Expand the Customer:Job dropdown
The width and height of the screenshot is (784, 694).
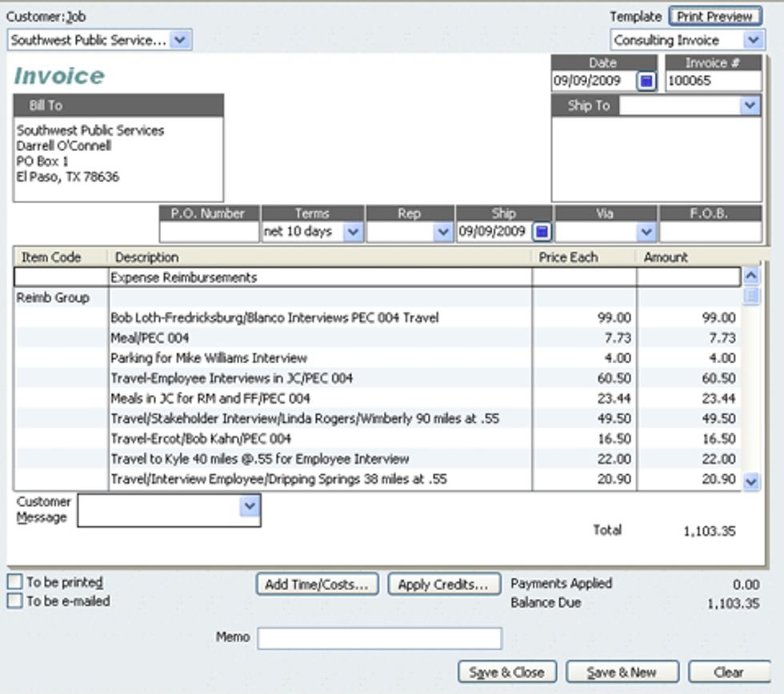click(180, 40)
